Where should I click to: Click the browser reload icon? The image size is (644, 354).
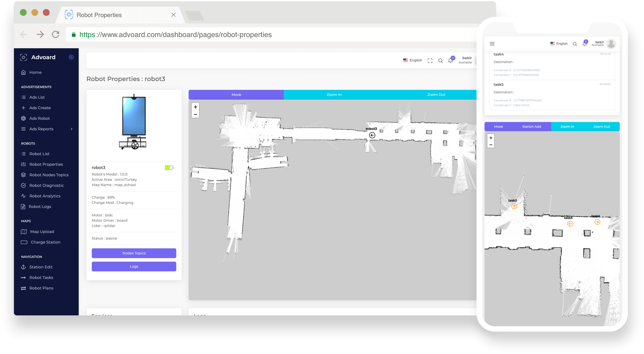[x=56, y=34]
